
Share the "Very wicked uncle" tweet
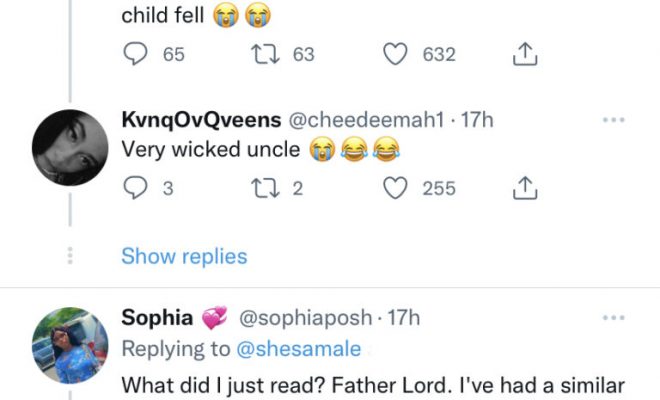coord(525,188)
